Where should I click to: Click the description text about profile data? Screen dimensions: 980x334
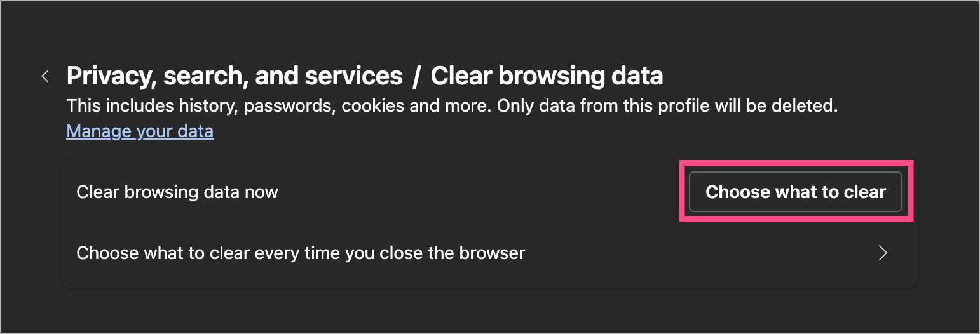(x=451, y=105)
